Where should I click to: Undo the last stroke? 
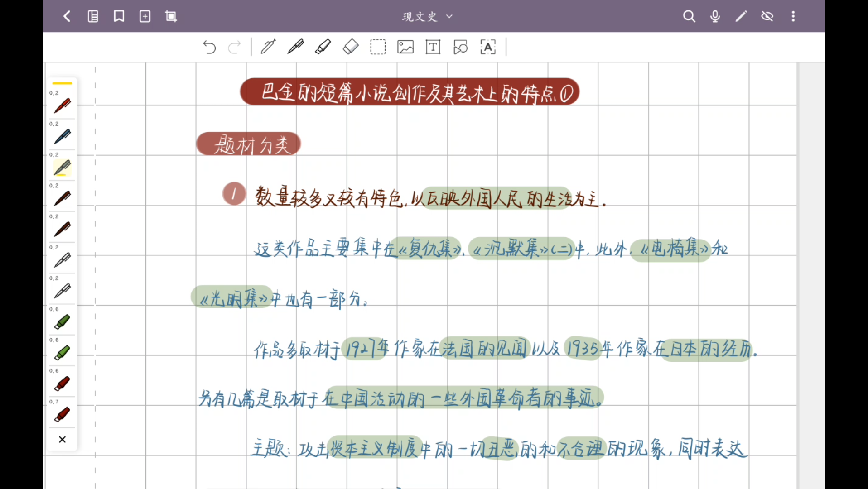[209, 47]
